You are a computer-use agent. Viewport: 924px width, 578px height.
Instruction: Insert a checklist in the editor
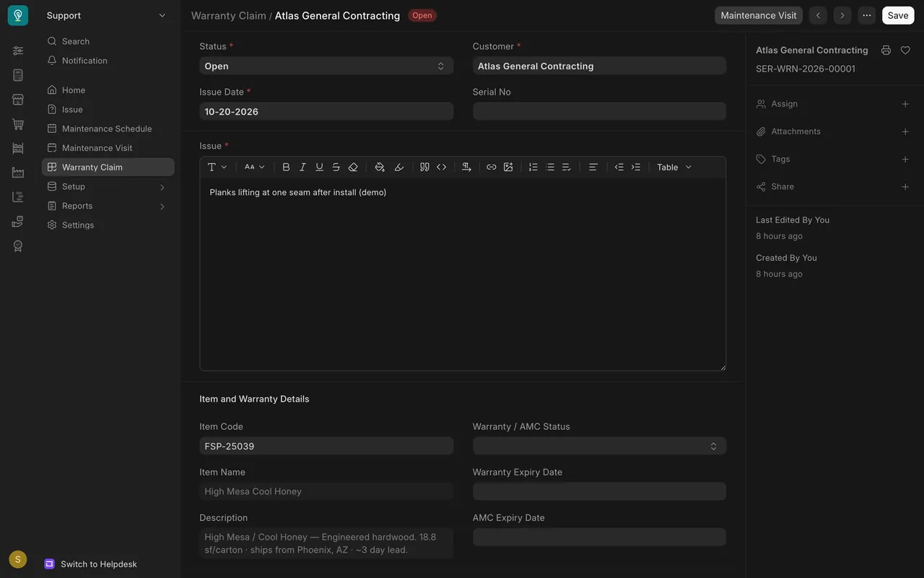[567, 167]
